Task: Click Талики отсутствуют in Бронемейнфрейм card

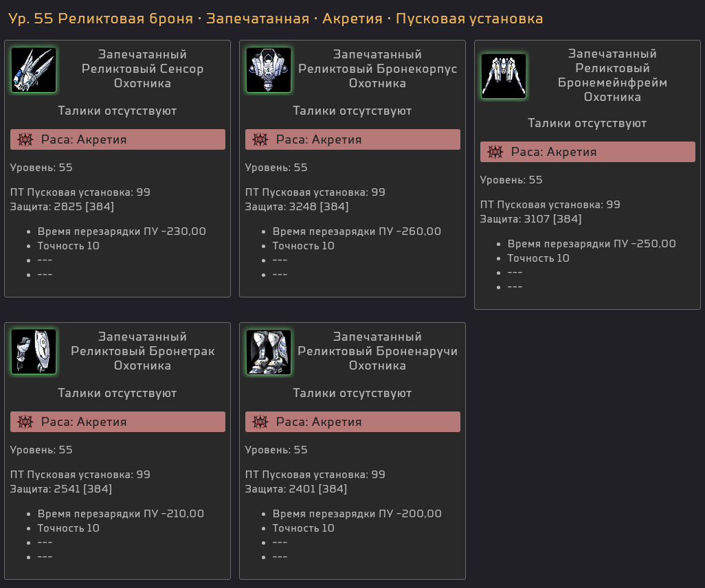Action: 587,123
